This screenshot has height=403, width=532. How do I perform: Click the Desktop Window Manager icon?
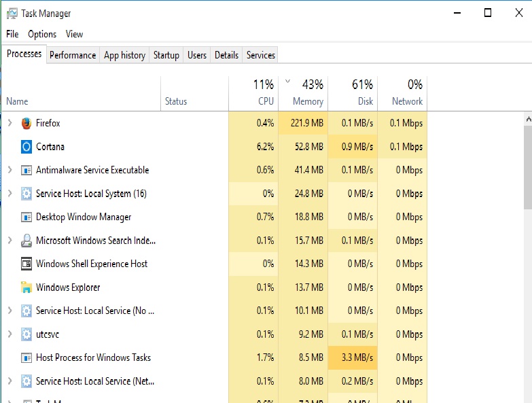(x=26, y=217)
